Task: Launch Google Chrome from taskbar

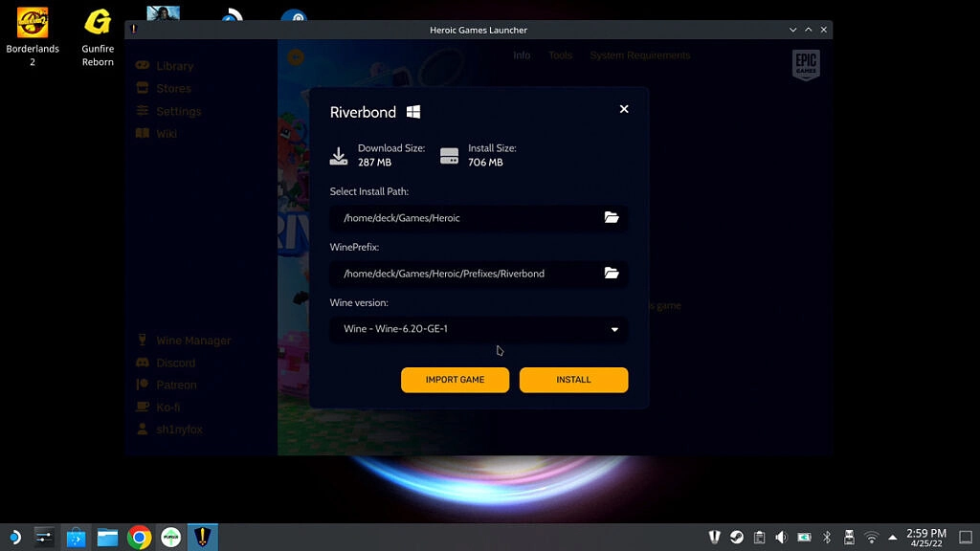Action: coord(140,538)
